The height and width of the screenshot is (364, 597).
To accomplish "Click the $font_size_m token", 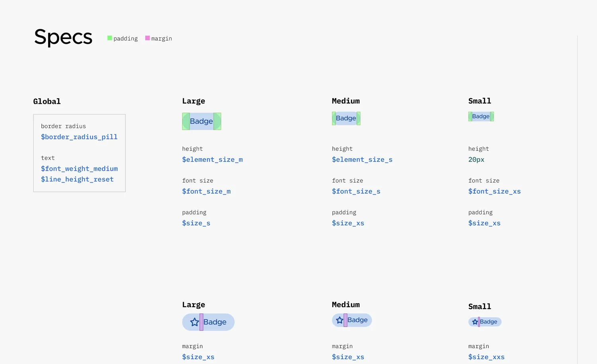I will [x=207, y=191].
